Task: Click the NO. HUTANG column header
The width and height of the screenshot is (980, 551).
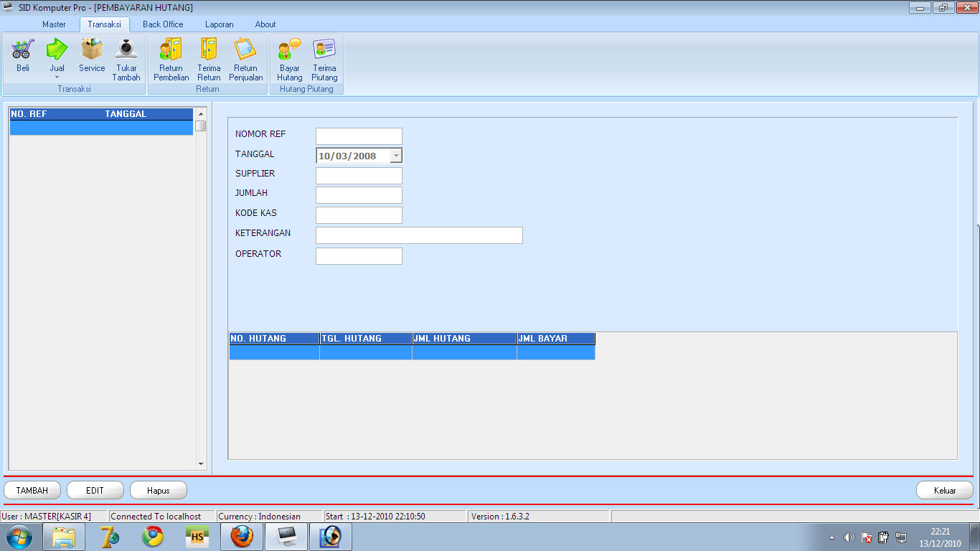Action: 274,339
